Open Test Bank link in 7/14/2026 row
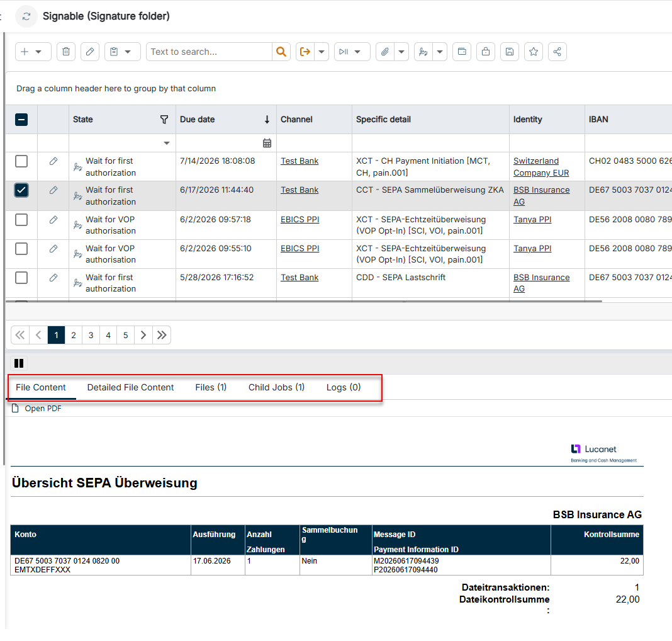 (300, 161)
